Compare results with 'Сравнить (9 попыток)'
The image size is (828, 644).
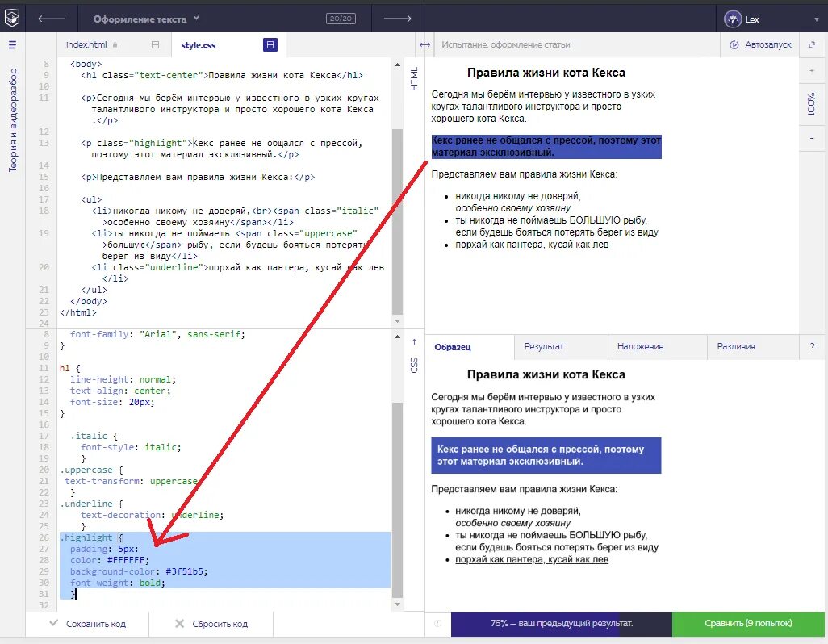748,624
